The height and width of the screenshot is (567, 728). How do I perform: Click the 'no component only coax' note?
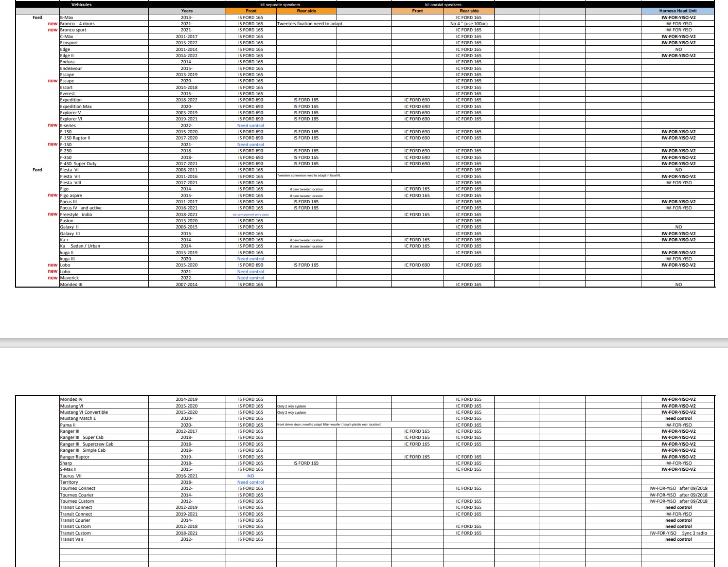click(251, 215)
